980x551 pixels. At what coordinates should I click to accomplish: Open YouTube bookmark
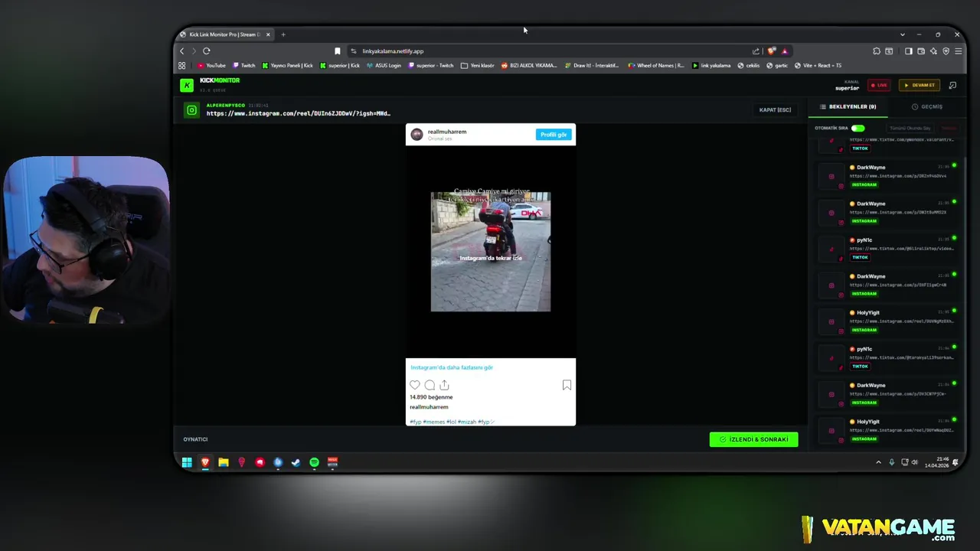212,66
